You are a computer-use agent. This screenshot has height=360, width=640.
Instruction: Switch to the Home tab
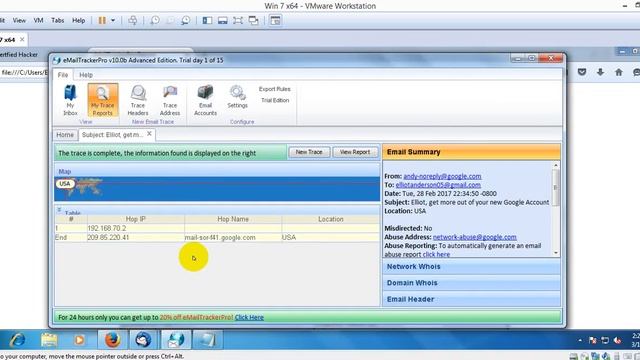[65, 135]
